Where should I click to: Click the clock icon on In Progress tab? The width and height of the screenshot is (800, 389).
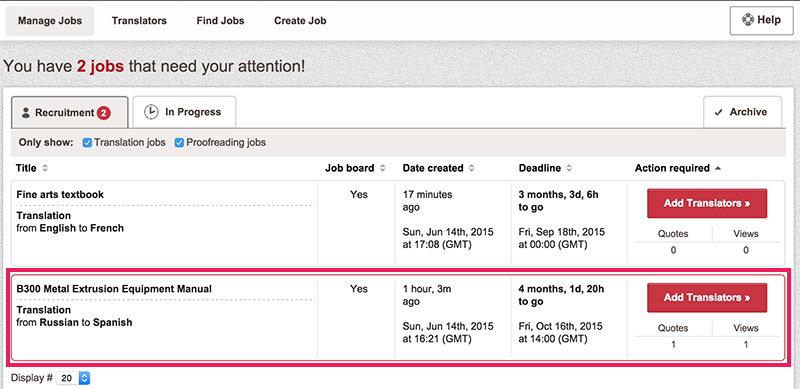pos(151,112)
